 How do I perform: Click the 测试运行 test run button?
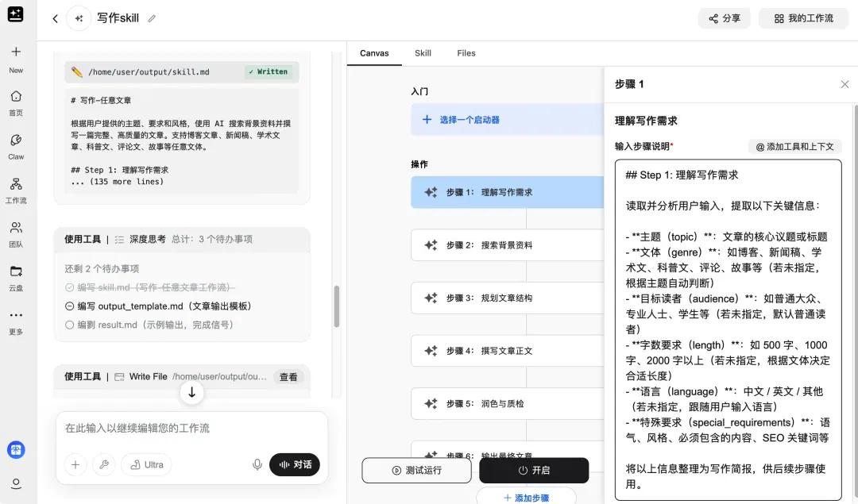(x=416, y=470)
